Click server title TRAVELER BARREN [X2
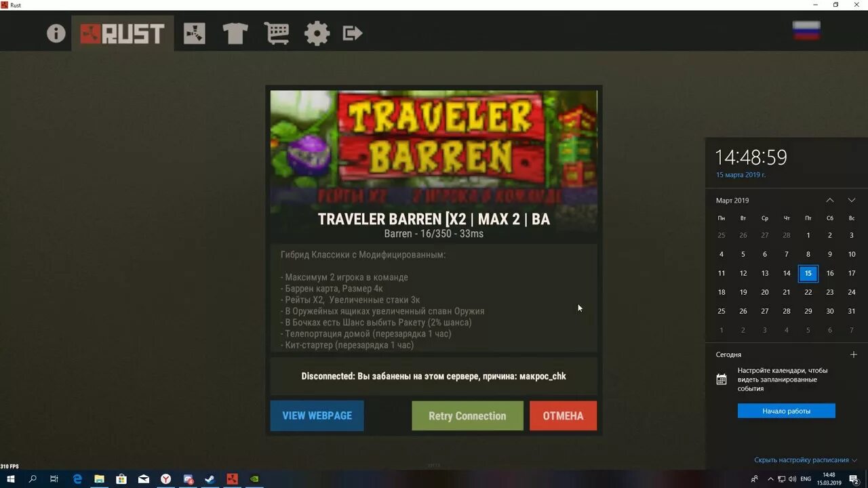Screen dimensions: 868x488 (x=434, y=219)
